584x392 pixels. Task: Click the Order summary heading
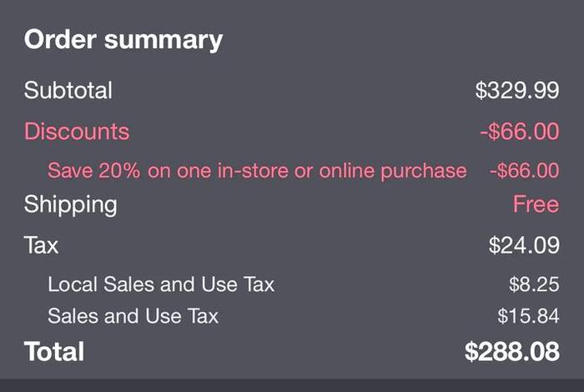click(123, 40)
